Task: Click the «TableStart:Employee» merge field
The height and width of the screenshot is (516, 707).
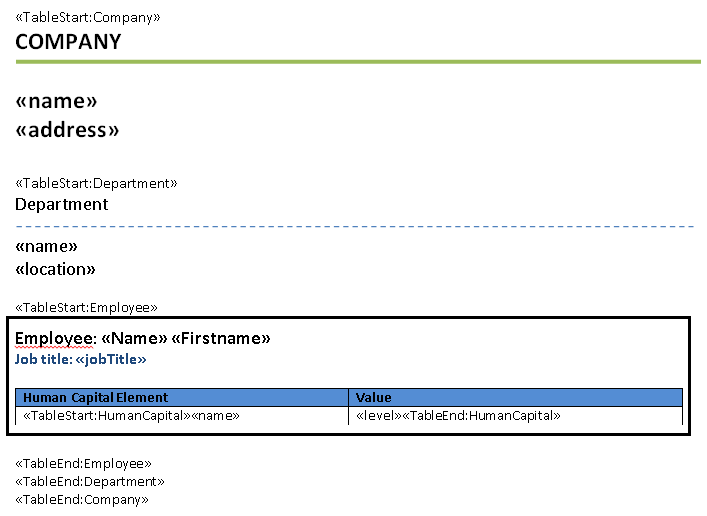Action: [x=87, y=308]
